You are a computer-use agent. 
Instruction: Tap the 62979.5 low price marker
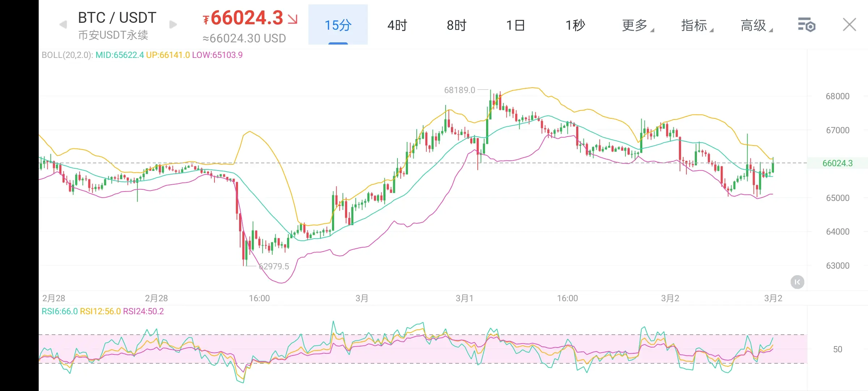click(274, 266)
